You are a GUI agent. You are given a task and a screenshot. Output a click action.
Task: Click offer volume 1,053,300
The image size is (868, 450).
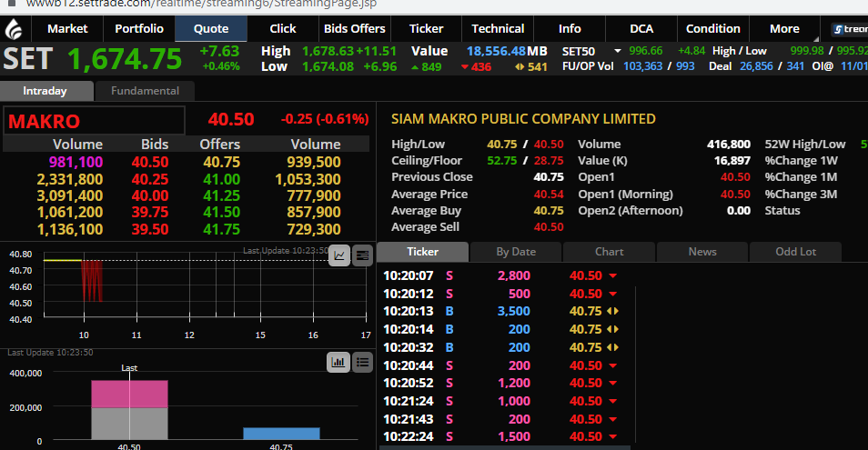(x=308, y=179)
